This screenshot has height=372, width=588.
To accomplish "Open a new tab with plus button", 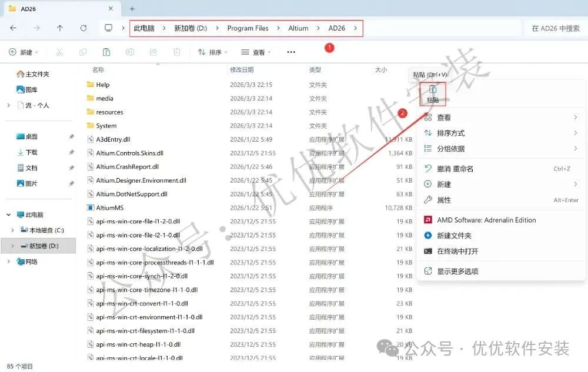I will tap(132, 9).
